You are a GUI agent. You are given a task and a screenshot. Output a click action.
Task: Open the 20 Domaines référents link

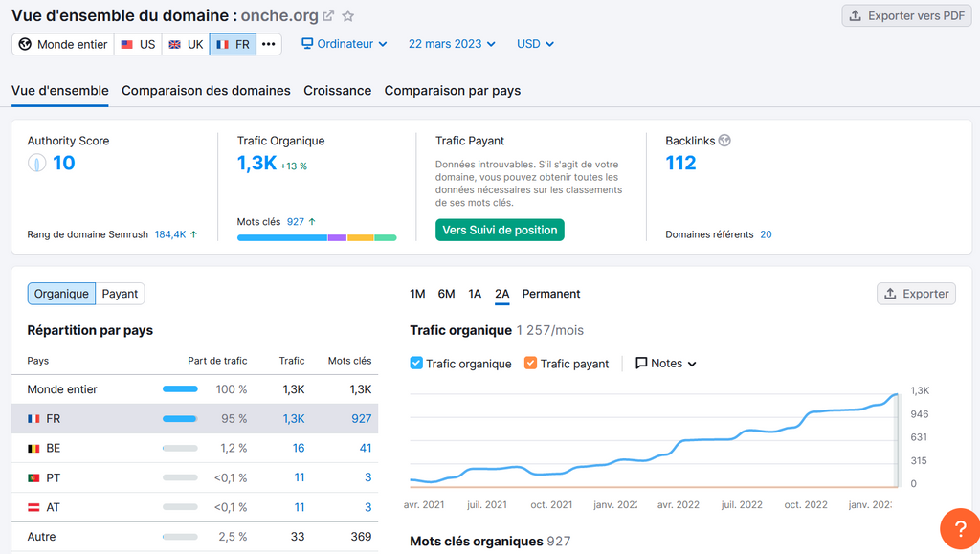point(766,234)
